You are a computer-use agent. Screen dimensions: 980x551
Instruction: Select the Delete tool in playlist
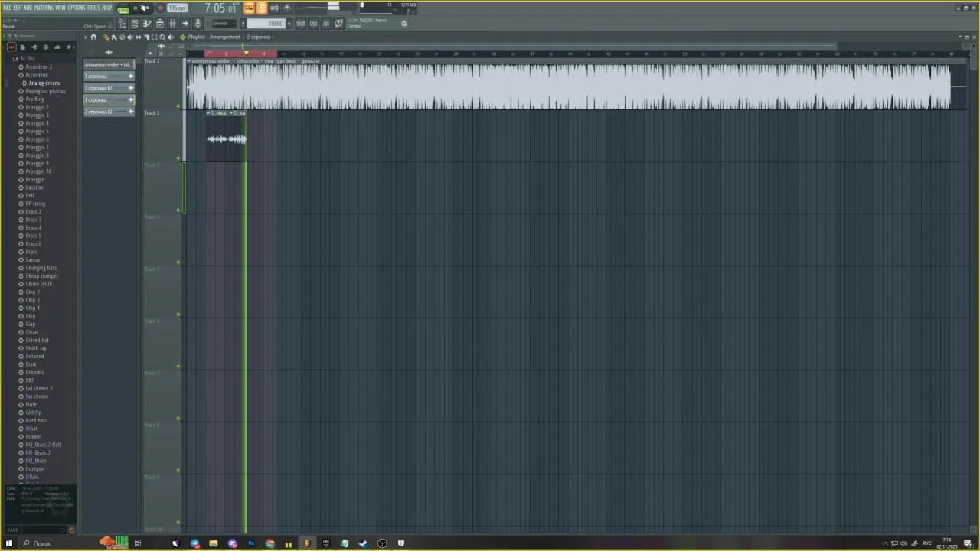[x=122, y=37]
